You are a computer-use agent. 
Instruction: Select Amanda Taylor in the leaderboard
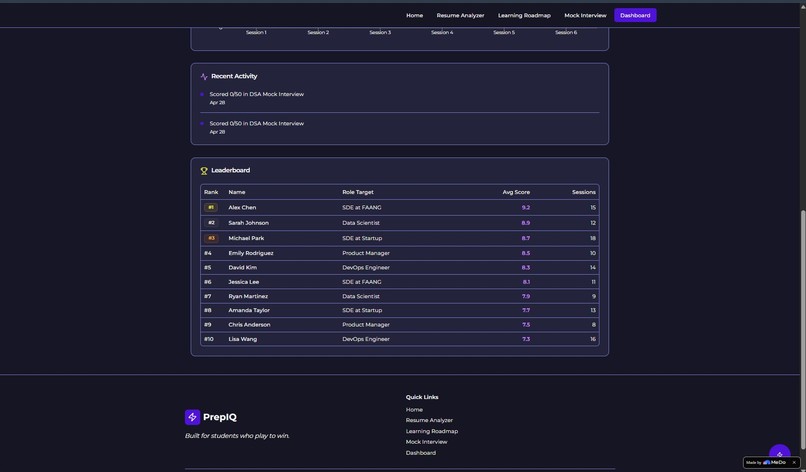249,311
